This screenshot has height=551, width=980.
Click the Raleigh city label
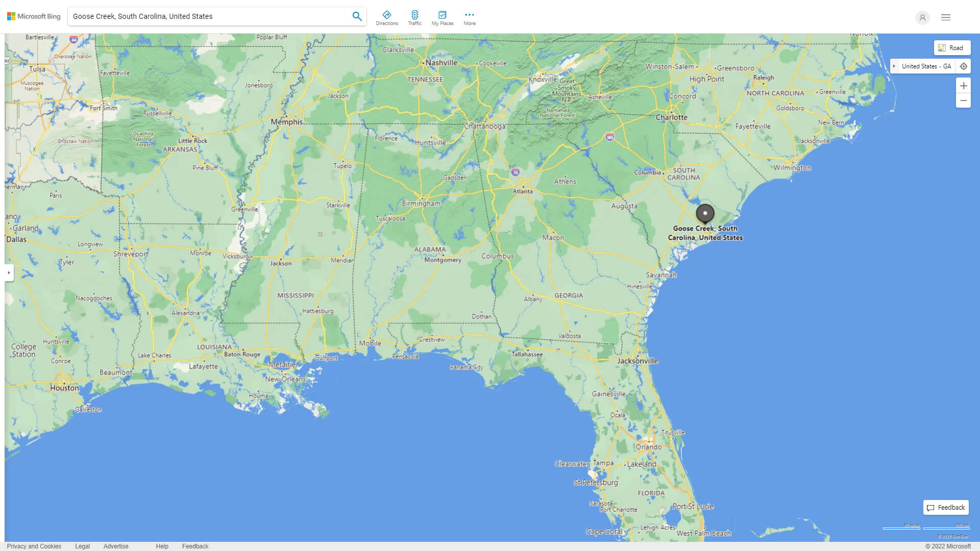764,78
